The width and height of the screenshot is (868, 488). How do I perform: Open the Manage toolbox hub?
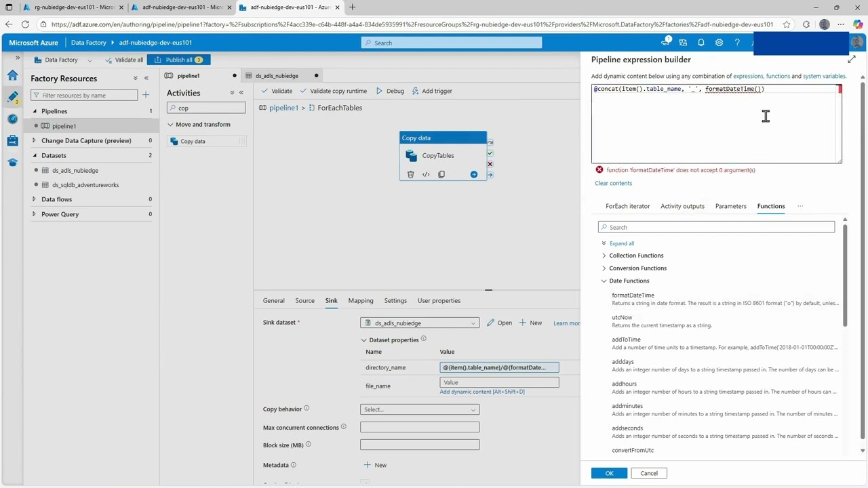(x=12, y=140)
